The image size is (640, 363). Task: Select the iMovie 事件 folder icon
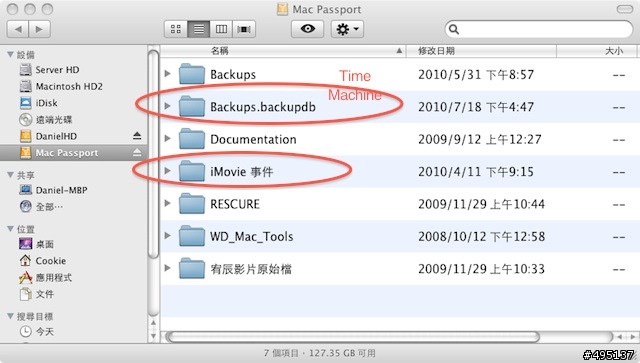coord(192,171)
